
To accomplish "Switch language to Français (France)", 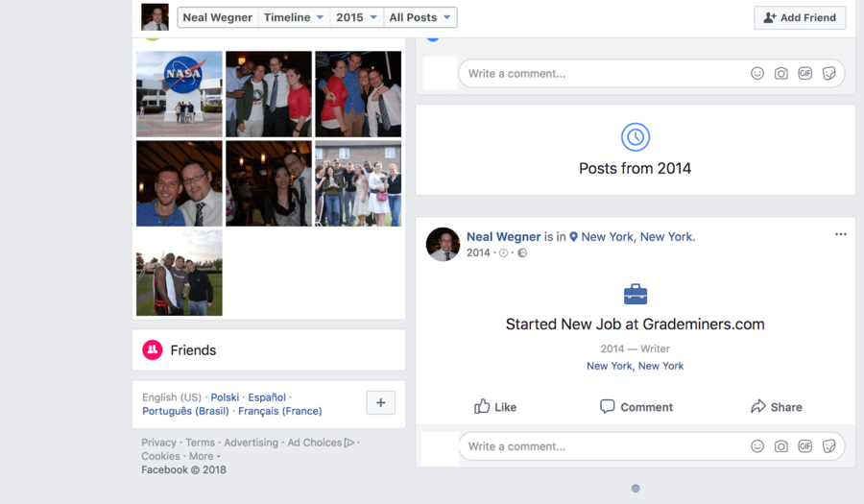I will [280, 411].
